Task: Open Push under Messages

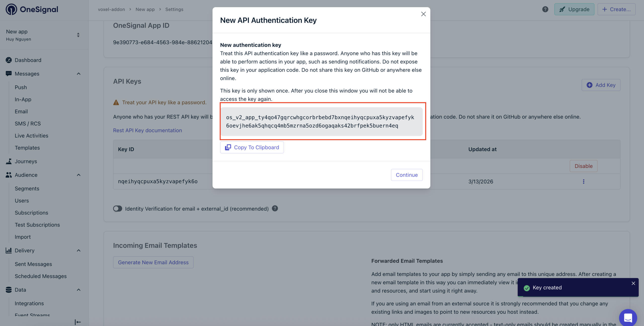Action: [x=21, y=87]
